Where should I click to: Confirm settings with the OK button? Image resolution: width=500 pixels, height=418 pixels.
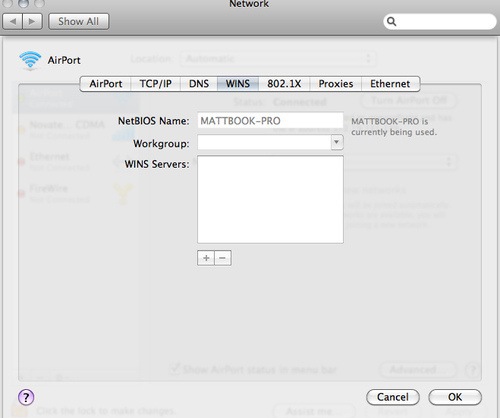pyautogui.click(x=455, y=397)
